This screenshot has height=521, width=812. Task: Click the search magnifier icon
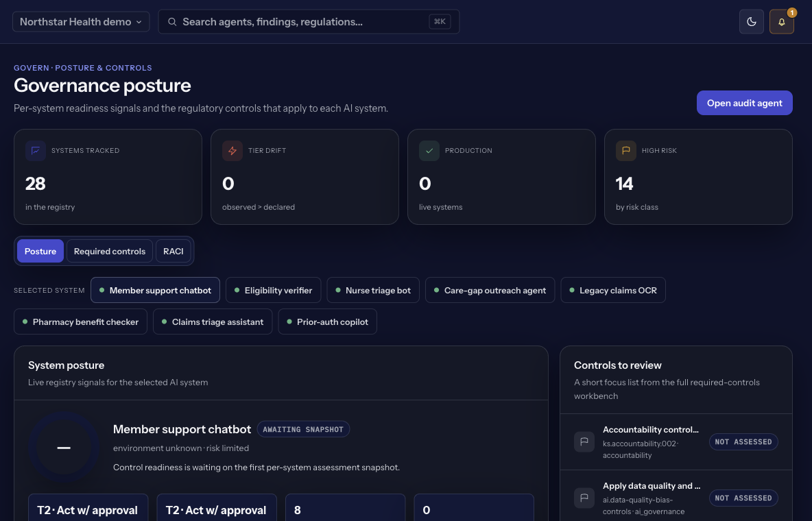[172, 22]
